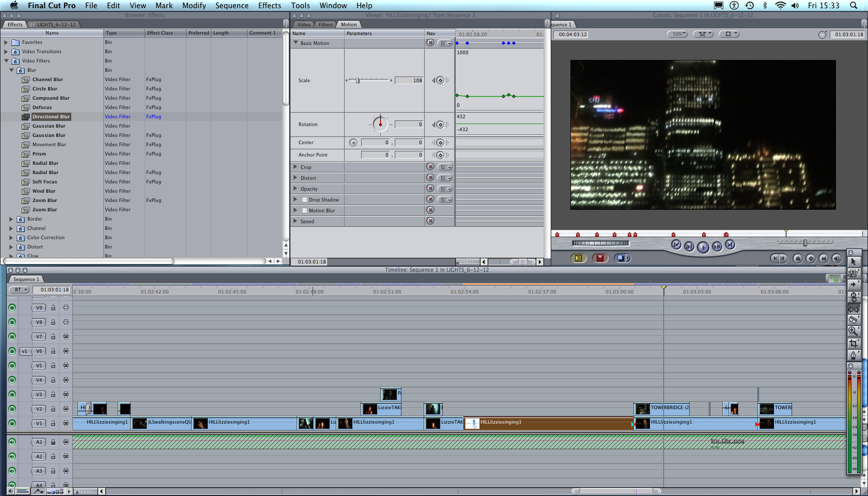This screenshot has width=868, height=496.
Task: Open the Sequence menu
Action: pyautogui.click(x=232, y=5)
